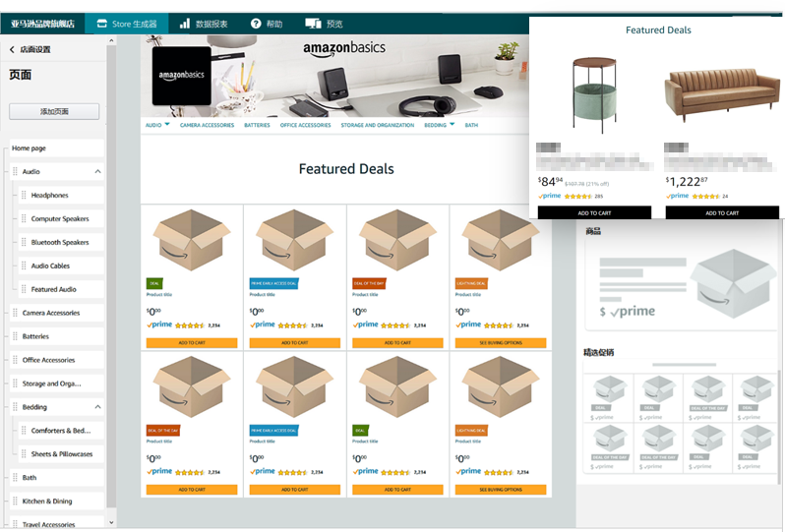Click the right panel vertical scrollbar
This screenshot has height=532, width=785.
click(x=779, y=427)
